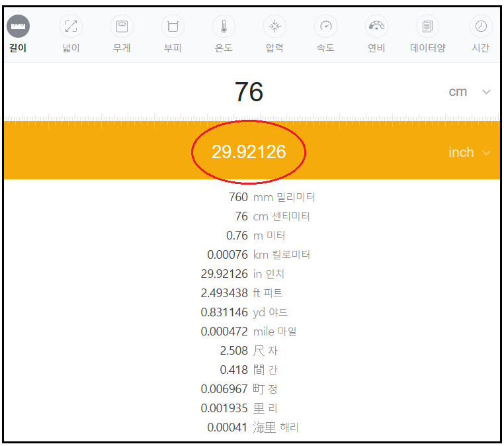Screen dimensions: 504x446
Task: Switch to the 온도 tab label
Action: coord(224,48)
